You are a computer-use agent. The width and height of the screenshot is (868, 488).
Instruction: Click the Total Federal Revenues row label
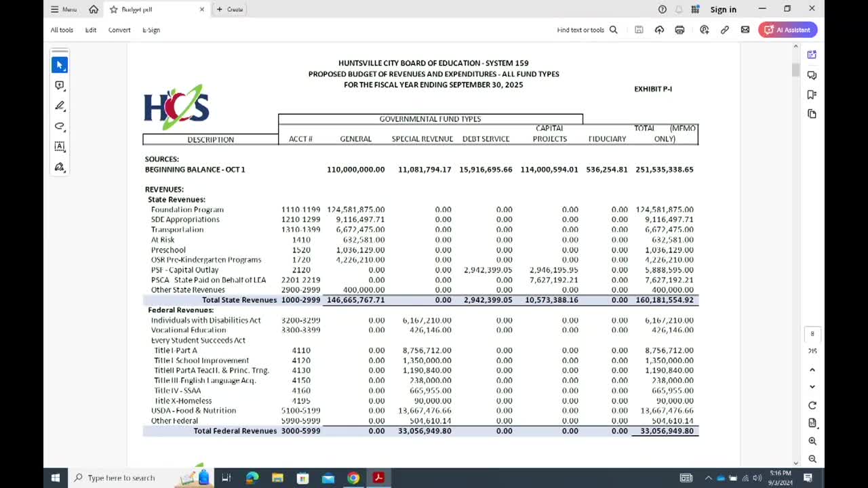[235, 431]
